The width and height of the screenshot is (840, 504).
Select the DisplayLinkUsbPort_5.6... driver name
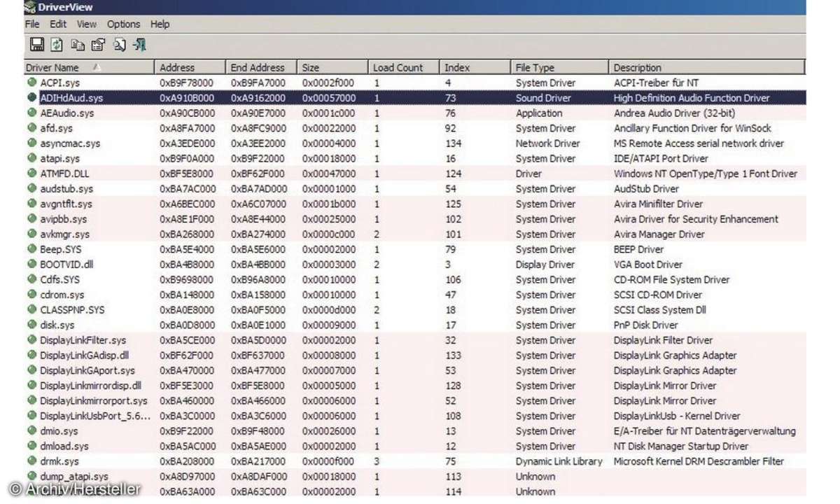click(95, 416)
